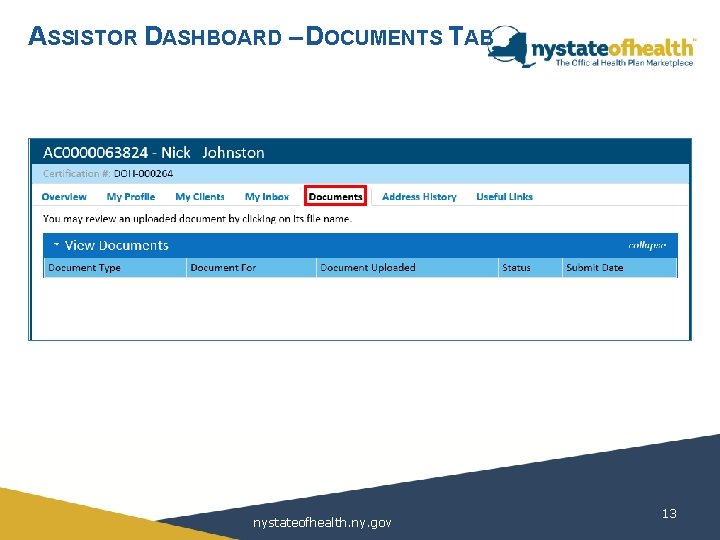Screen dimensions: 720x540
Task: Click the account name AC0000063824 - Nick Johnston
Action: click(153, 152)
